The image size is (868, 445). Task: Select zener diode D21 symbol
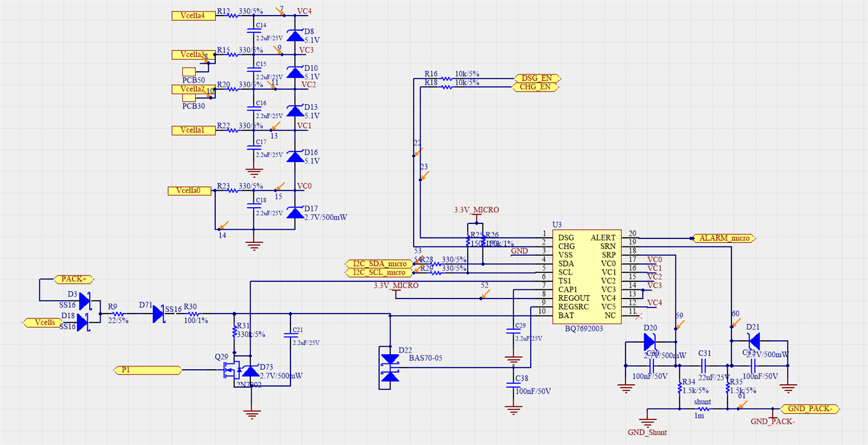pos(753,341)
